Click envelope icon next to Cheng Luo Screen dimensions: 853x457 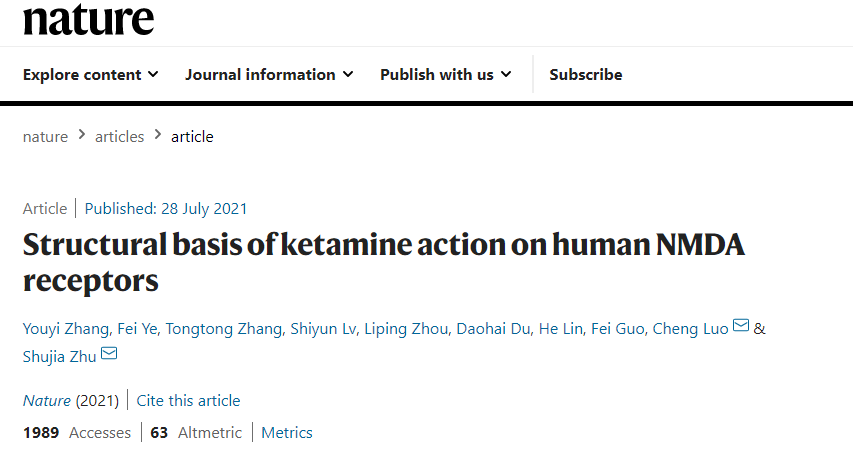click(x=741, y=327)
